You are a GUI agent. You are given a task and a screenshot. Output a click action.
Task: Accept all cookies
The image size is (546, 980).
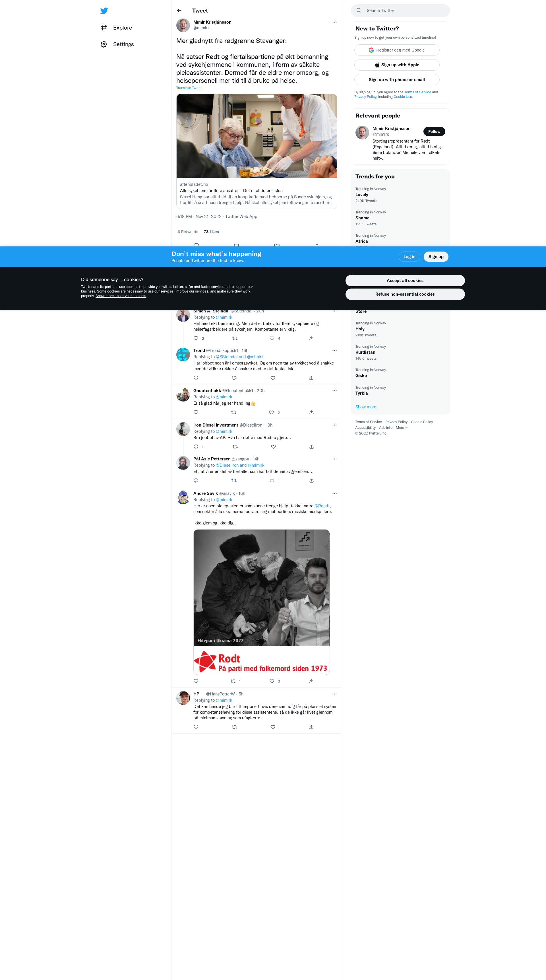point(405,281)
